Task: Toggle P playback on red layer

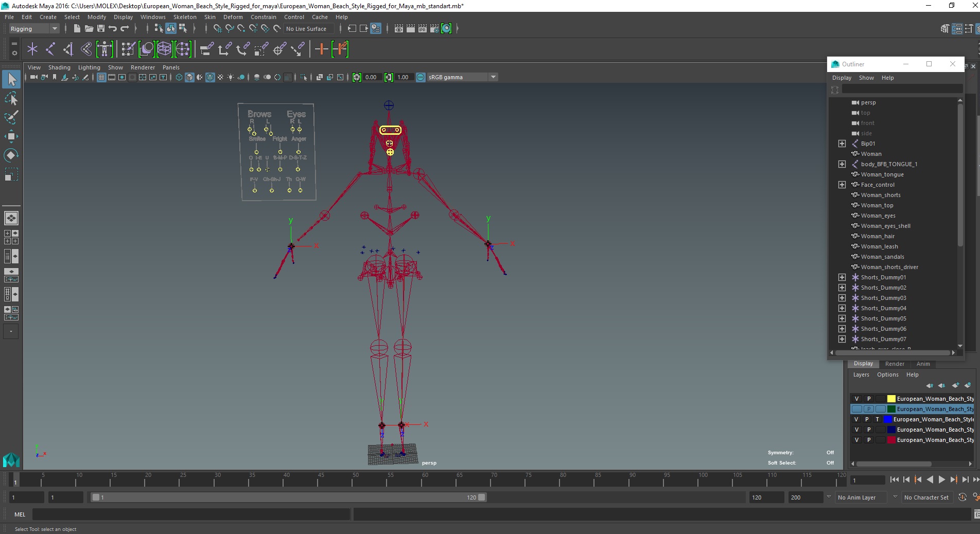Action: [x=869, y=440]
